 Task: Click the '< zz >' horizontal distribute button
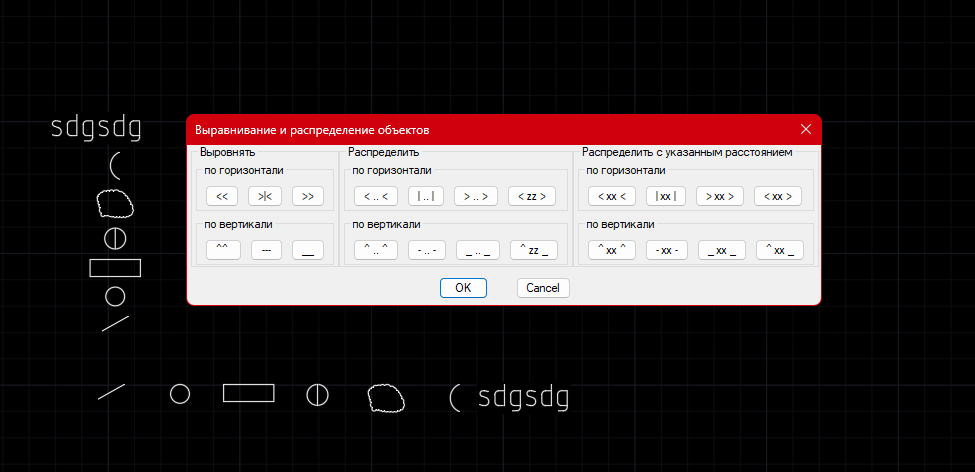tap(531, 196)
